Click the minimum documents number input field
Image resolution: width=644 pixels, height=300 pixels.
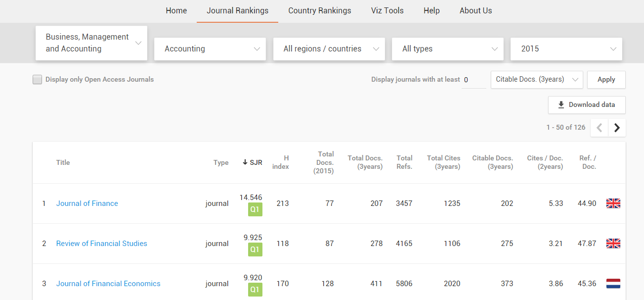coord(474,80)
